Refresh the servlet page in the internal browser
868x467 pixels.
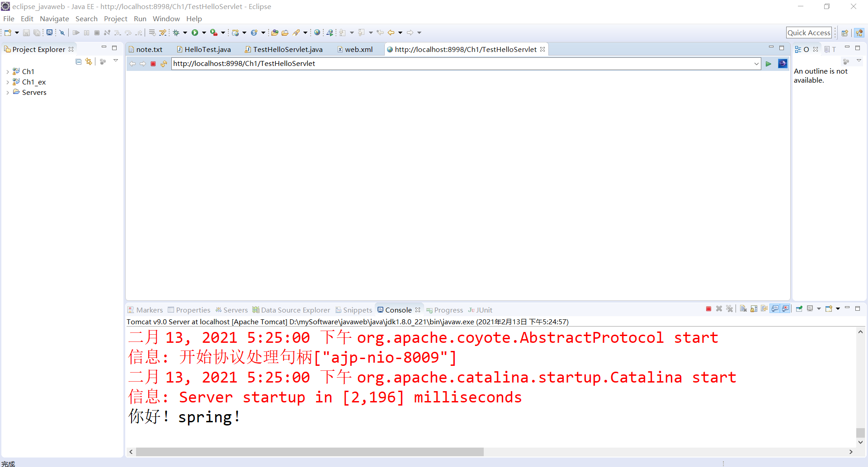[x=164, y=64]
